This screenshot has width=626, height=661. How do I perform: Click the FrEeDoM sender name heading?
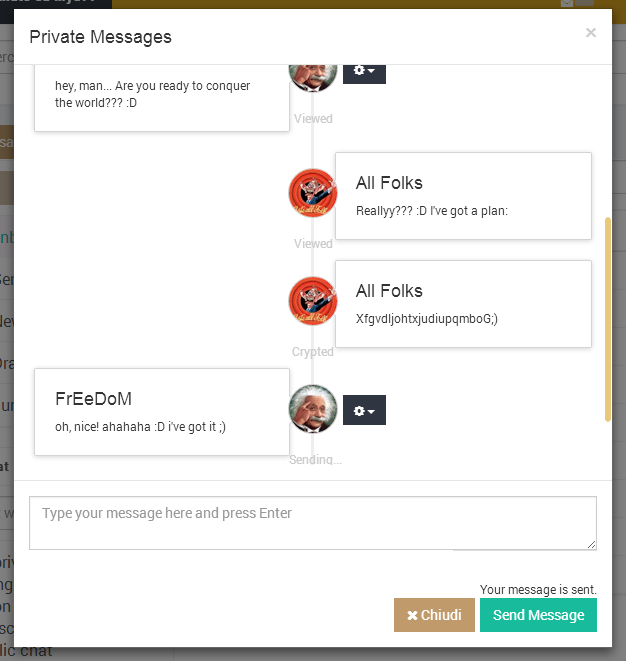click(x=93, y=399)
